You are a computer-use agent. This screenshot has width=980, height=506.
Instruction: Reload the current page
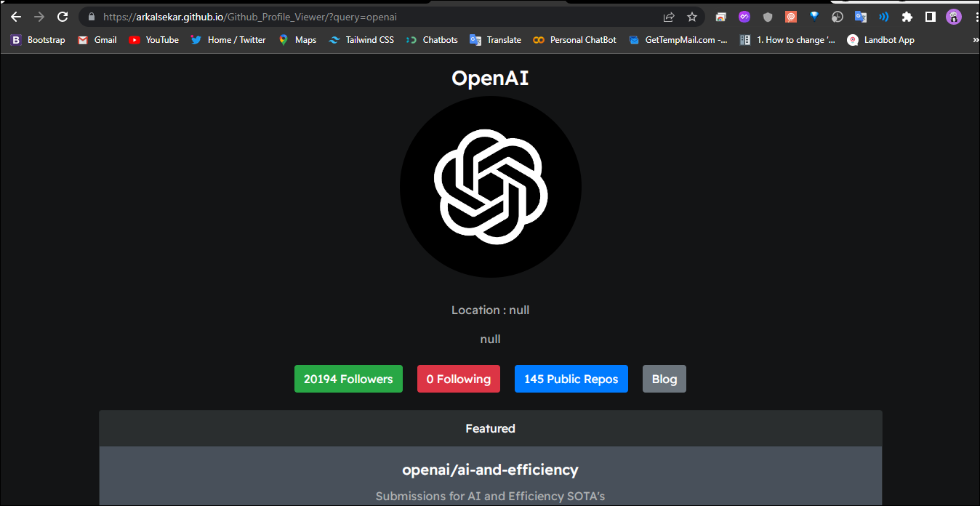point(63,17)
